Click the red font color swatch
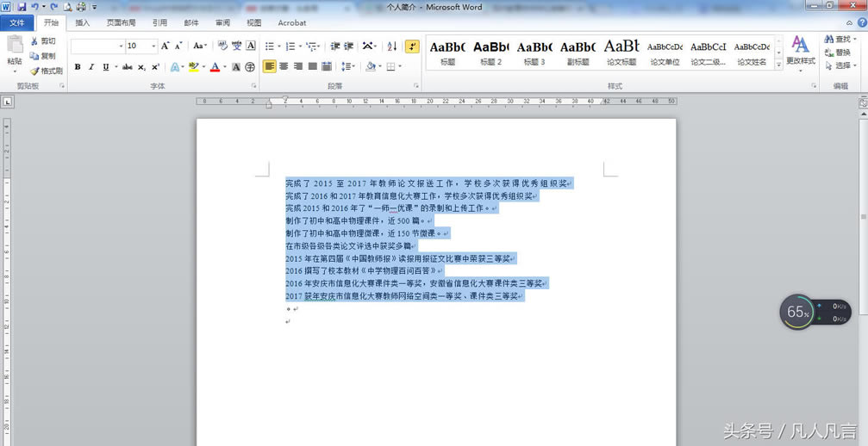The height and width of the screenshot is (446, 868). pos(215,67)
